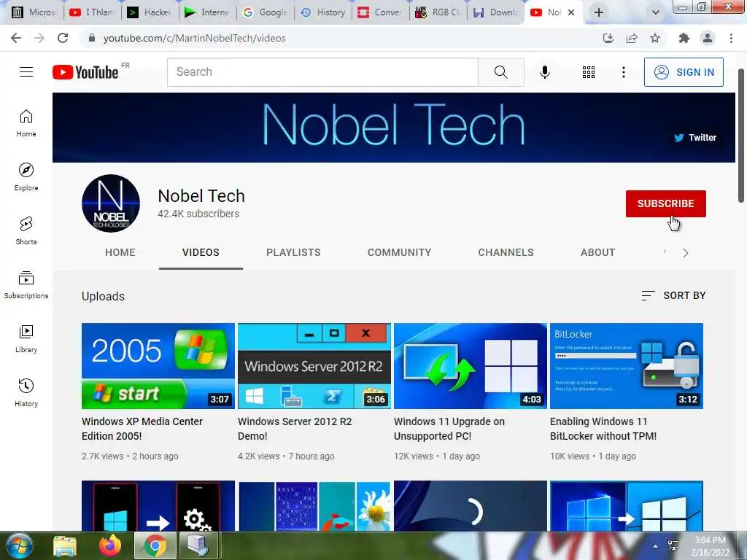The height and width of the screenshot is (560, 747).
Task: Switch to the Google browser tab
Action: pyautogui.click(x=266, y=12)
